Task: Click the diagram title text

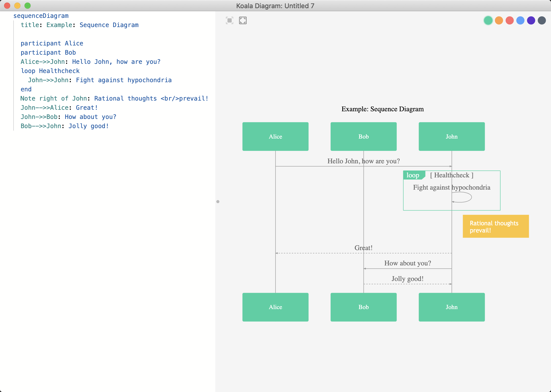Action: [382, 109]
